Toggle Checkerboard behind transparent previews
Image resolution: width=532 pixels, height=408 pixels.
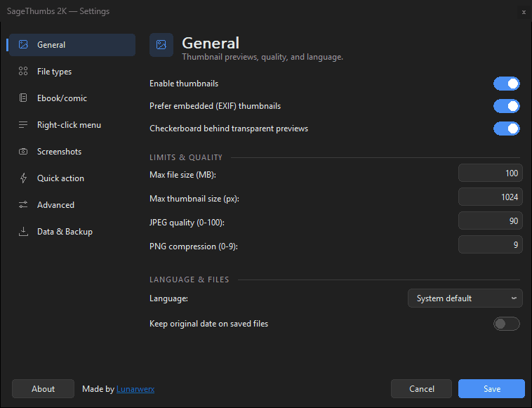(x=507, y=129)
